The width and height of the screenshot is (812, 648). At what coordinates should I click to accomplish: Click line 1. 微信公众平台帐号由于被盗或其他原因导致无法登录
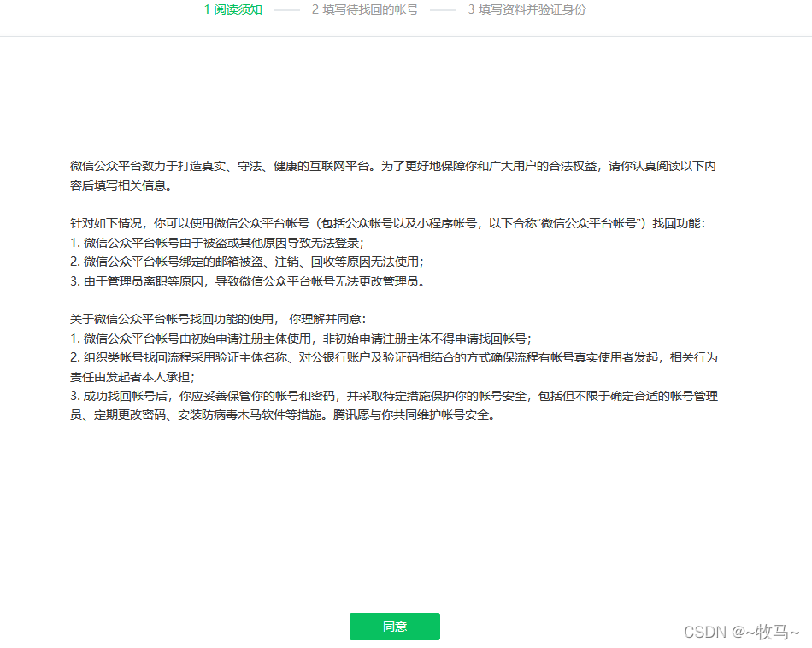pos(217,243)
